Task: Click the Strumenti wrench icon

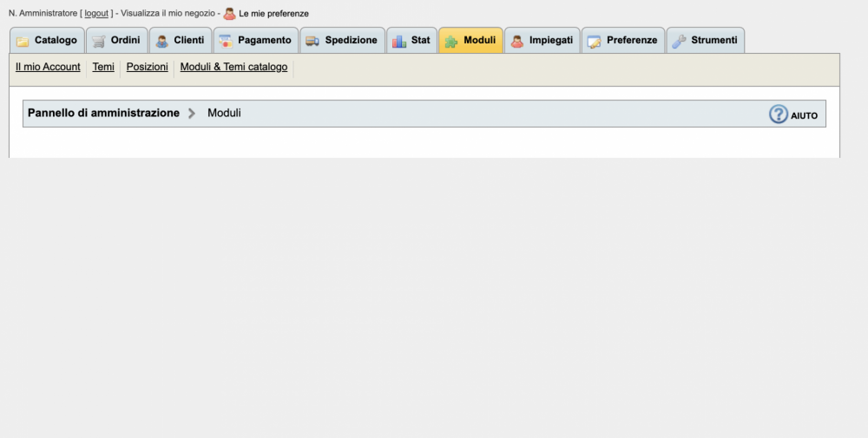Action: click(x=680, y=42)
